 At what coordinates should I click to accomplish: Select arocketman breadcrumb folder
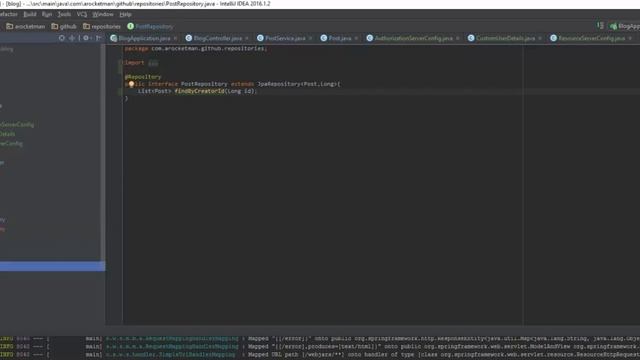(x=25, y=27)
